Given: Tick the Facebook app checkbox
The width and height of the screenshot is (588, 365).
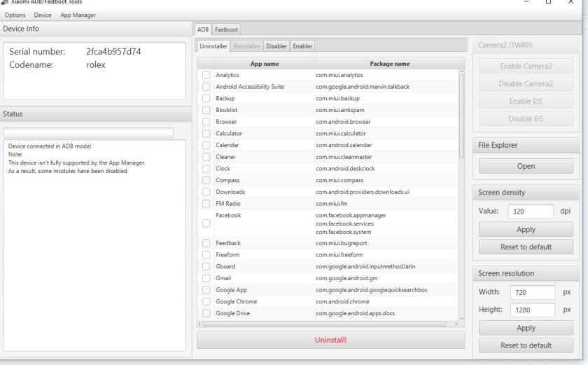Looking at the screenshot, I should (206, 223).
